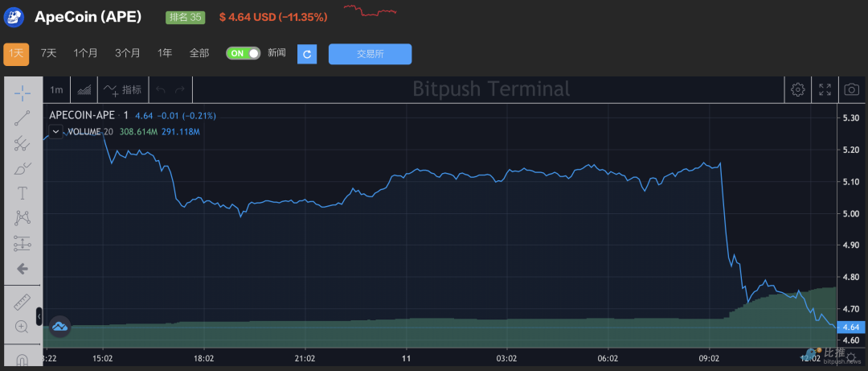
Task: Click the 03:02 time axis label
Action: click(x=506, y=359)
